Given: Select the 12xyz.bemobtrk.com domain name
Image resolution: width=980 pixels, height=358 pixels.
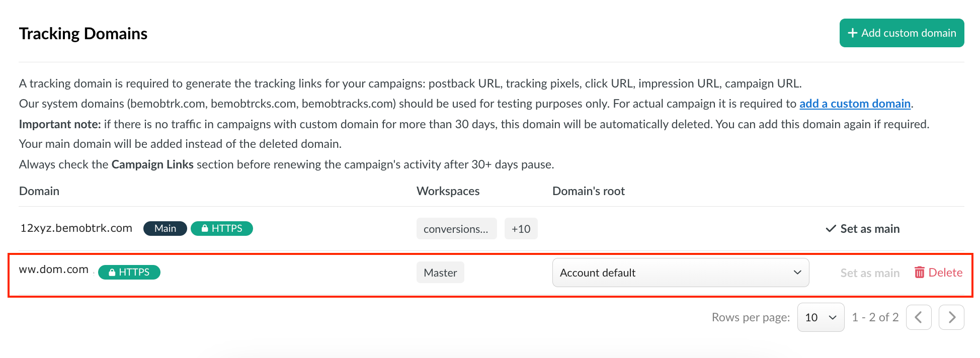Looking at the screenshot, I should pyautogui.click(x=76, y=228).
